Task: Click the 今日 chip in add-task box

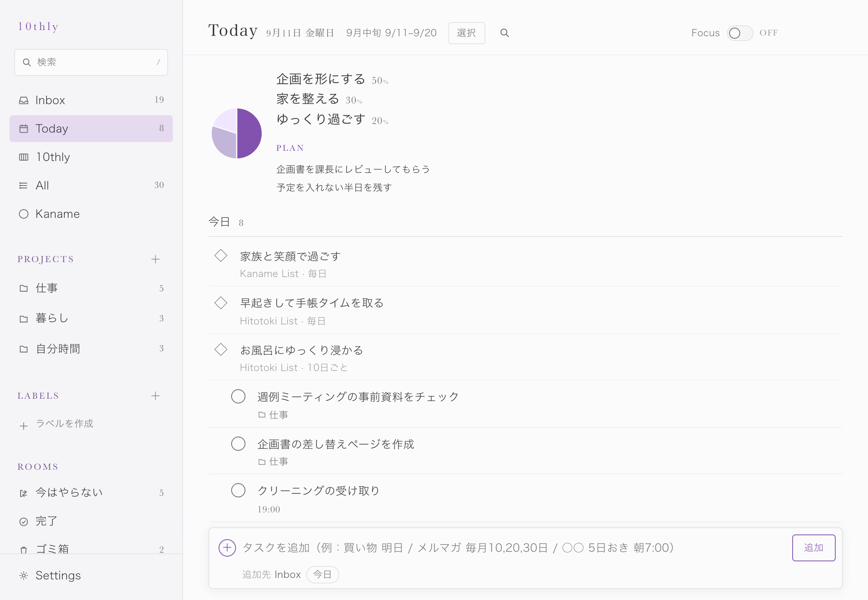Action: click(x=322, y=575)
